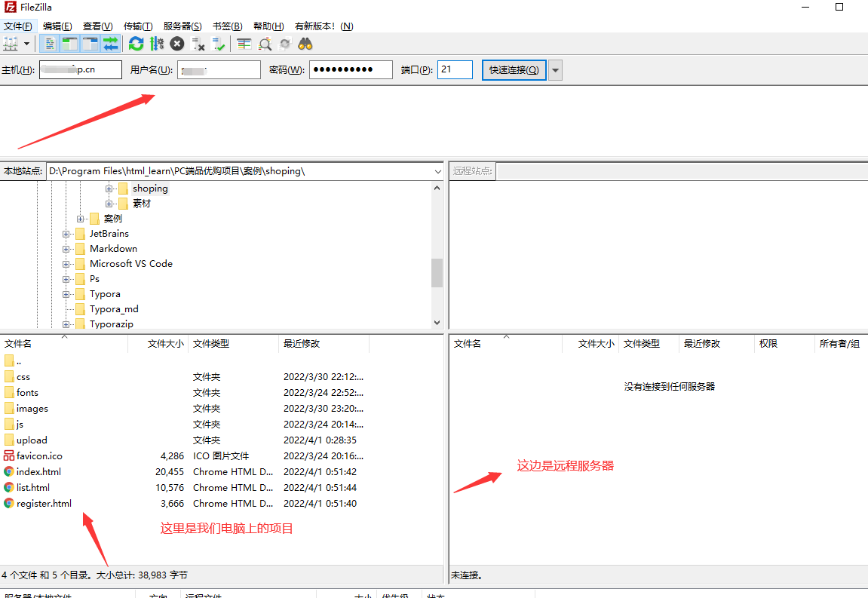868x598 pixels.
Task: Refresh the file and folder lists
Action: click(136, 44)
